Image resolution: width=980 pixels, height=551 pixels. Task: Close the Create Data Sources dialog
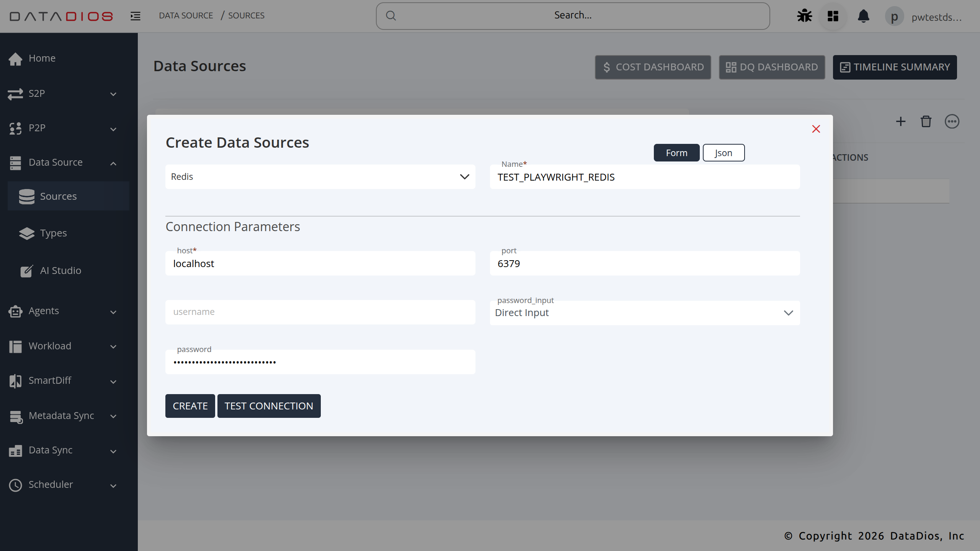pos(816,129)
